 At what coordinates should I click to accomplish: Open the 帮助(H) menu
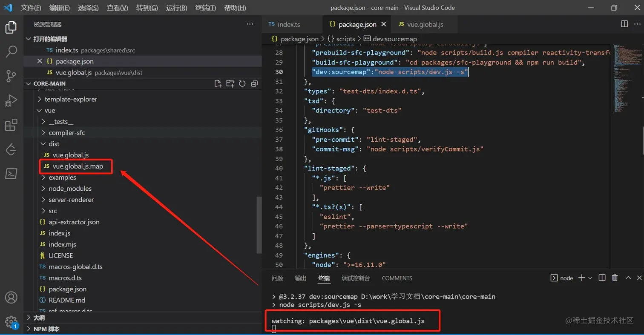click(x=235, y=8)
